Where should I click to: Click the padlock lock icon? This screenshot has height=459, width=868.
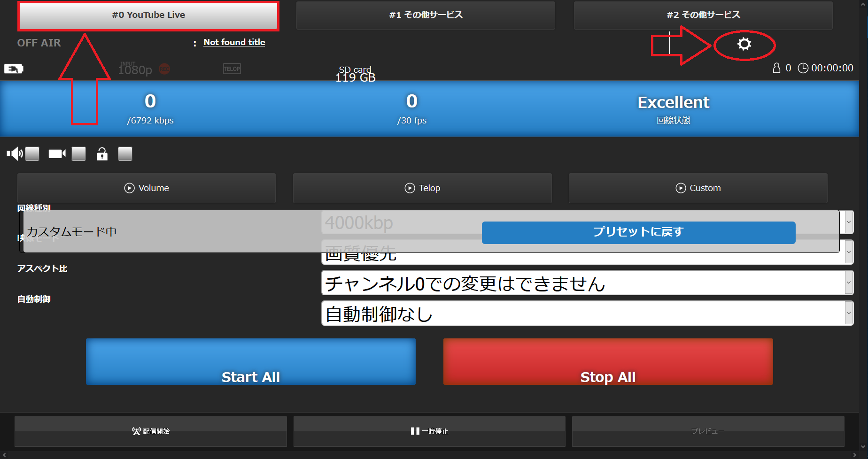tap(102, 153)
